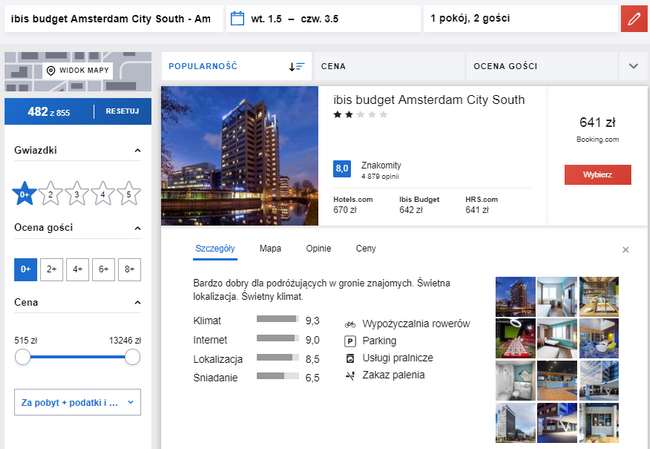Select the 5-star filter
The width and height of the screenshot is (650, 449).
click(129, 194)
